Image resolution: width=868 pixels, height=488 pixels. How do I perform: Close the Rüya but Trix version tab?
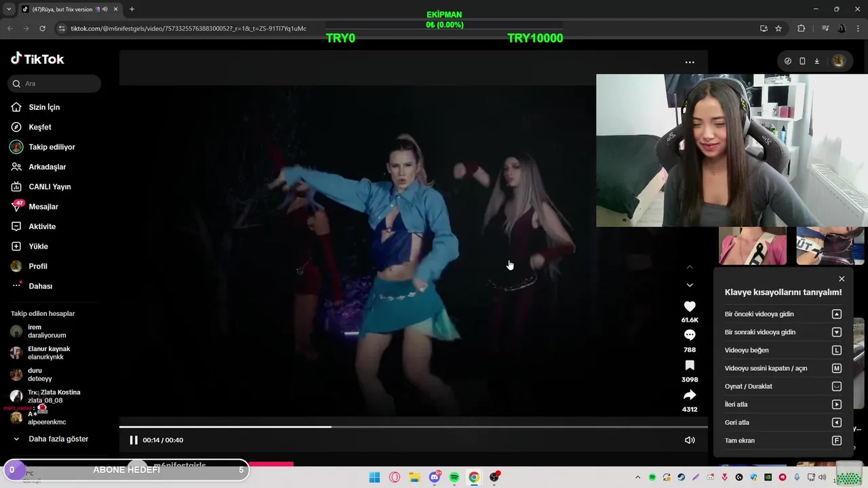pos(115,9)
